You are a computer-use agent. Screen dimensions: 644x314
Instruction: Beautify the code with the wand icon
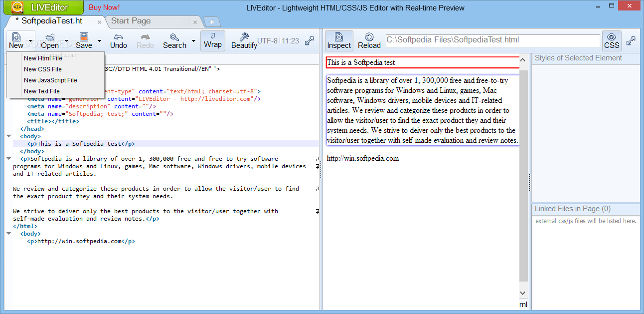pyautogui.click(x=244, y=37)
